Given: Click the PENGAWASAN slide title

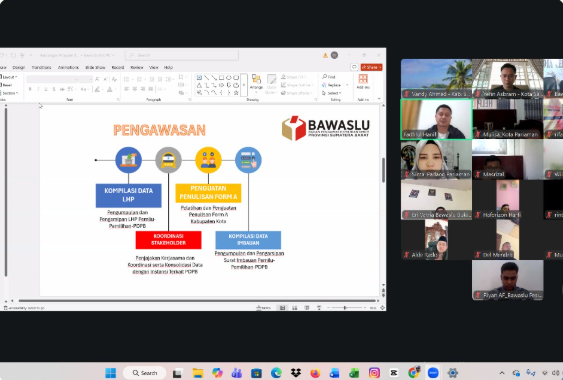Looking at the screenshot, I should click(159, 130).
